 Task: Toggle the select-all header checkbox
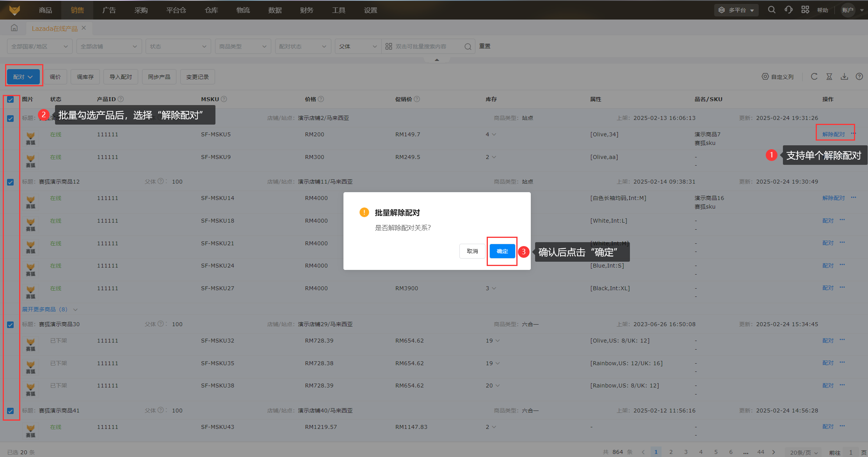(11, 100)
